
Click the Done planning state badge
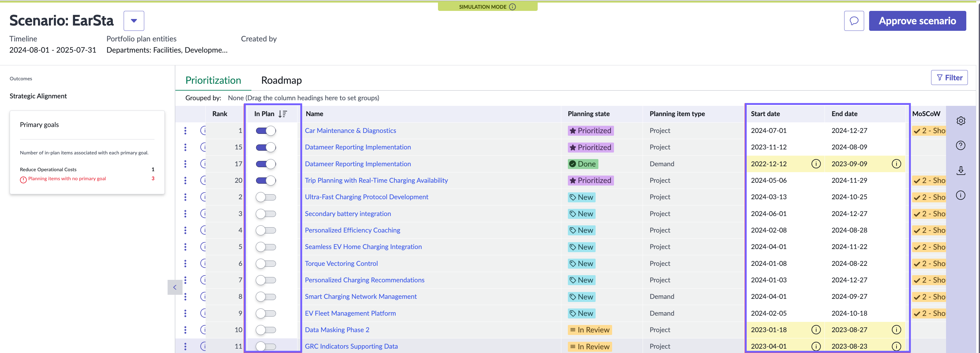click(583, 164)
